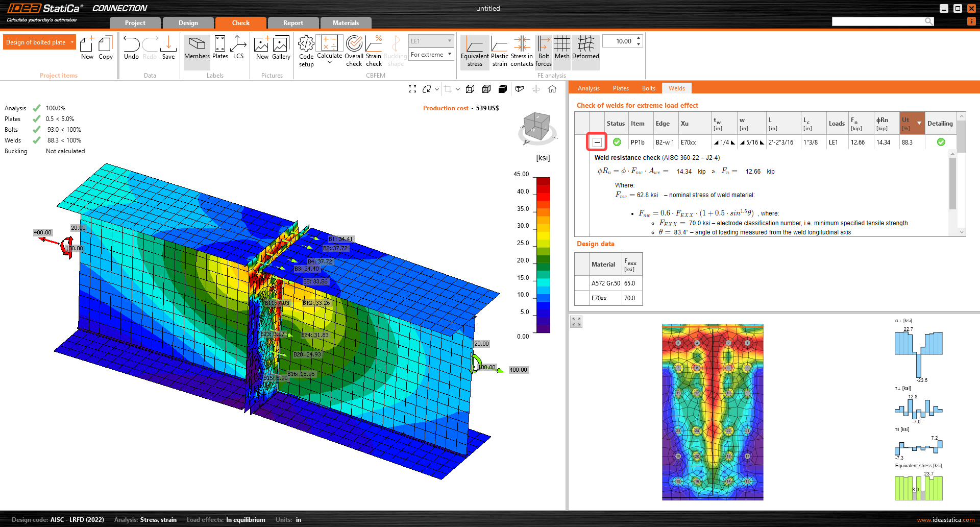The width and height of the screenshot is (980, 527).
Task: Switch to the Bolts results tab
Action: [x=648, y=88]
